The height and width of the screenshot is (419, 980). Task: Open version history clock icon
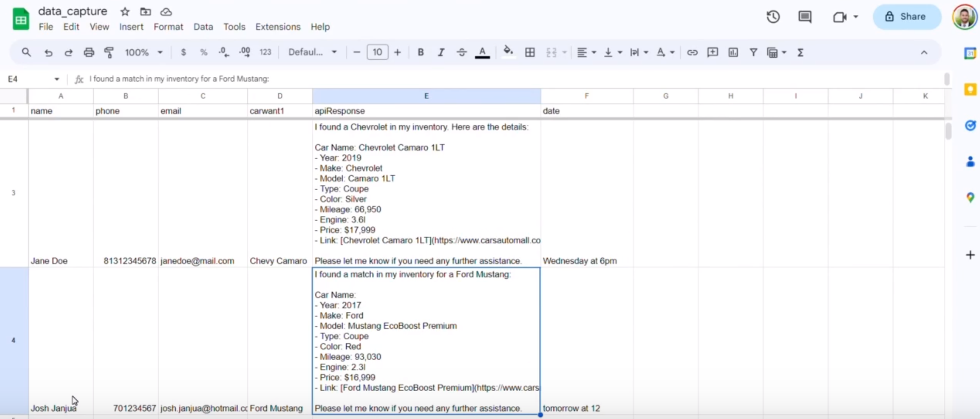773,17
